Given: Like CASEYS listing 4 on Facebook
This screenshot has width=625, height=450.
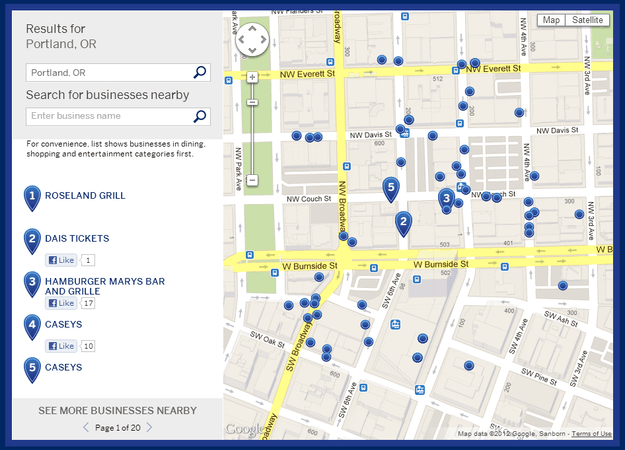Looking at the screenshot, I should pyautogui.click(x=61, y=346).
